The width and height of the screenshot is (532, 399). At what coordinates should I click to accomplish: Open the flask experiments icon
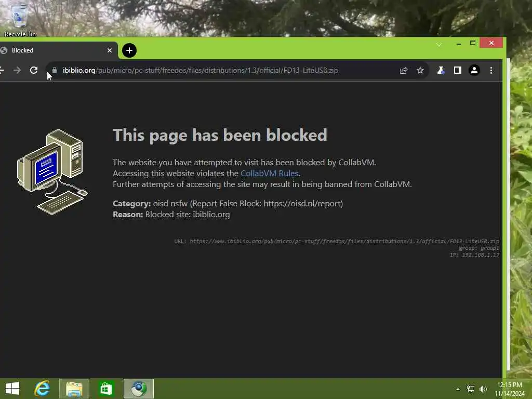pos(441,70)
